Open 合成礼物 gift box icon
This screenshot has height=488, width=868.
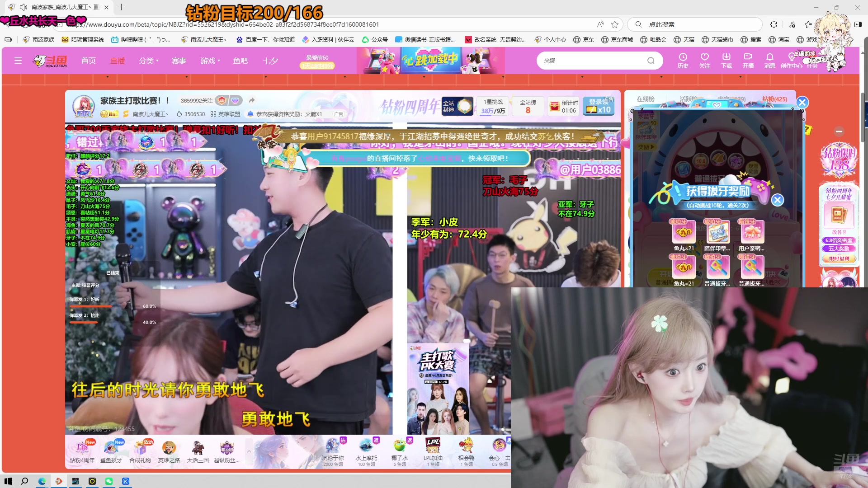point(140,451)
